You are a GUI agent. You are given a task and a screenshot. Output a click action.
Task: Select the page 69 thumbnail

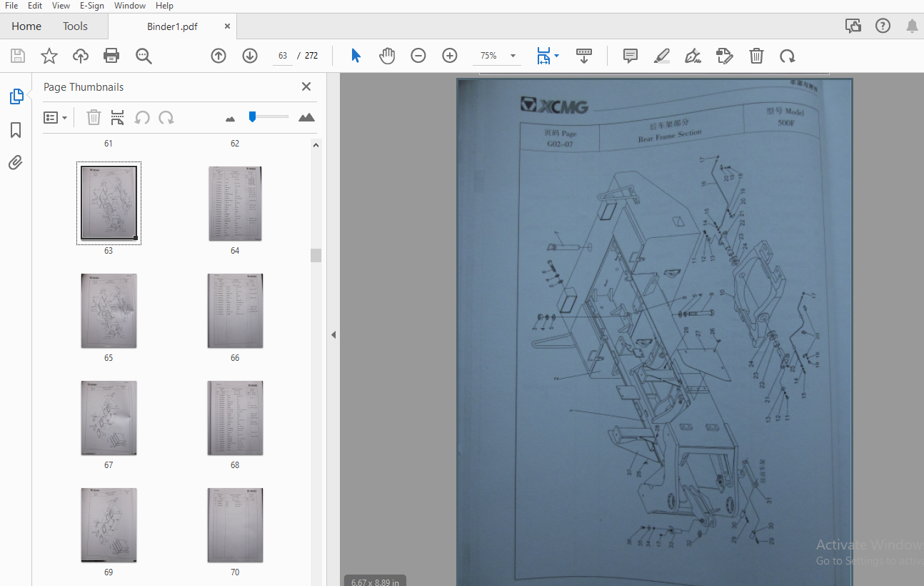109,525
